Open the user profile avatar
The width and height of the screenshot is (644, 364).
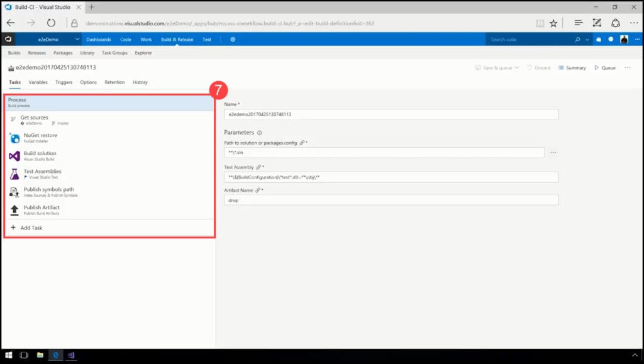pos(625,40)
